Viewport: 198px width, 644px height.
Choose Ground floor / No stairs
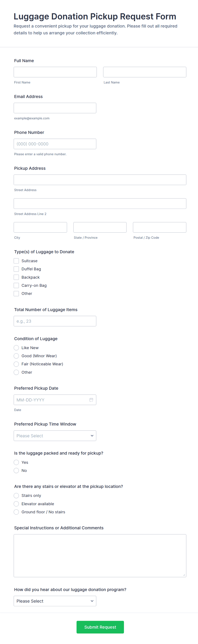(x=16, y=512)
